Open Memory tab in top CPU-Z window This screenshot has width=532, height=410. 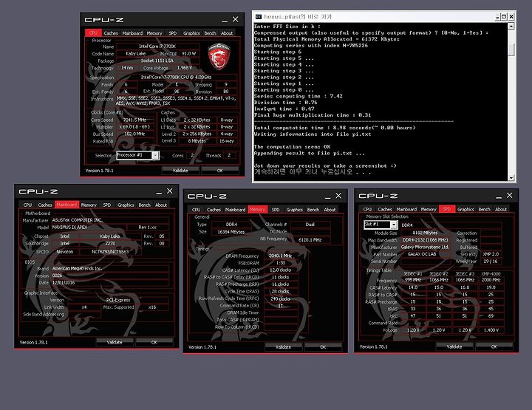point(154,33)
